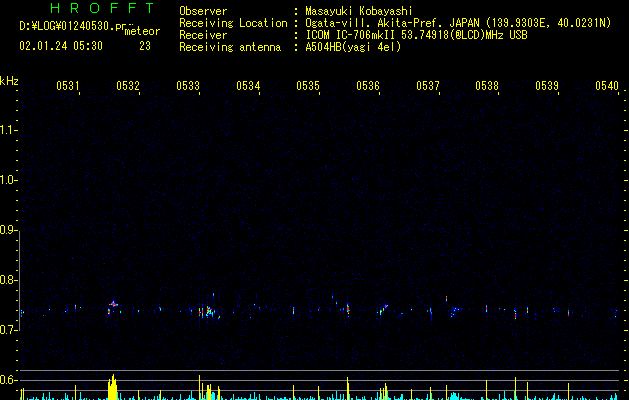Image resolution: width=629 pixels, height=400 pixels.
Task: Click the Receiving antenna field label
Action: (230, 47)
